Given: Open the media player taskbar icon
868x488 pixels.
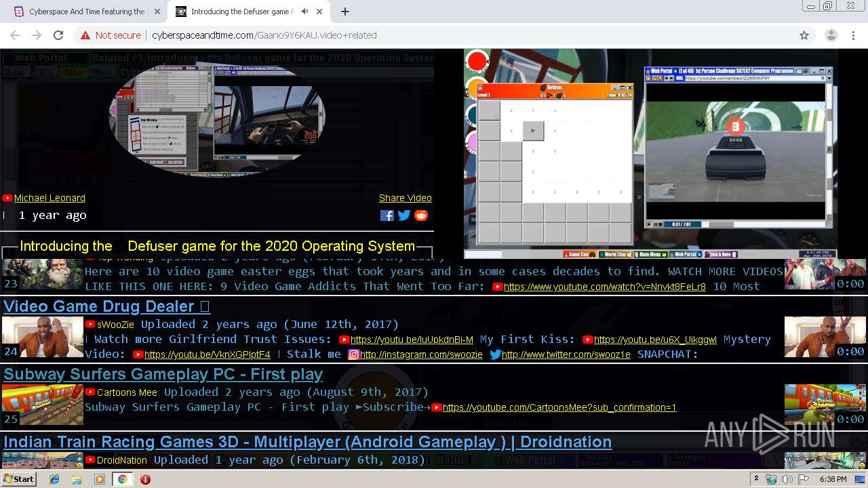Looking at the screenshot, I should click(100, 479).
